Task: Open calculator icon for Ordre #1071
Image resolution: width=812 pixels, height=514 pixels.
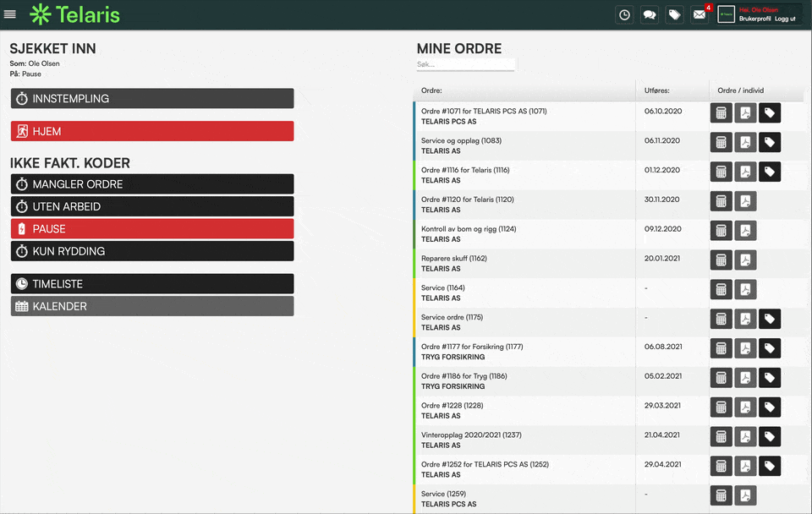Action: click(x=721, y=112)
